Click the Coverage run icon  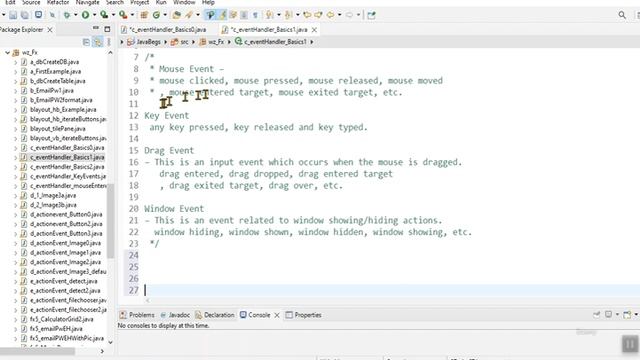coord(104,15)
